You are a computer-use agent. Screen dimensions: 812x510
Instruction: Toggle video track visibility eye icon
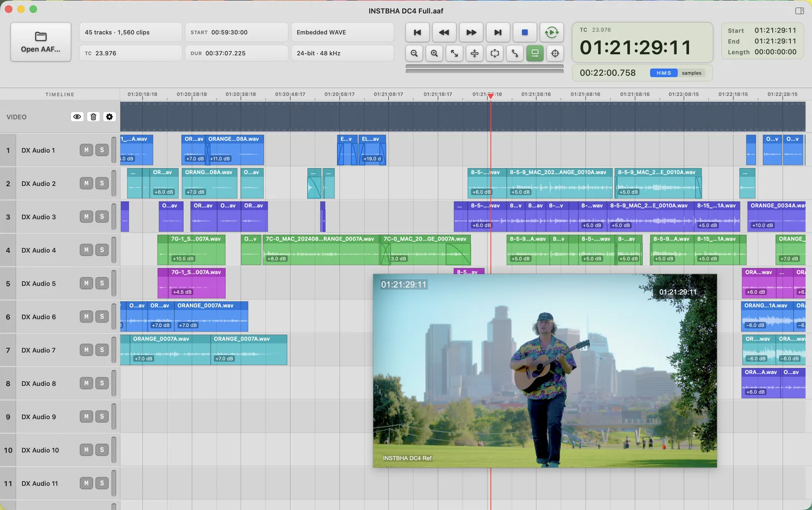[x=77, y=117]
